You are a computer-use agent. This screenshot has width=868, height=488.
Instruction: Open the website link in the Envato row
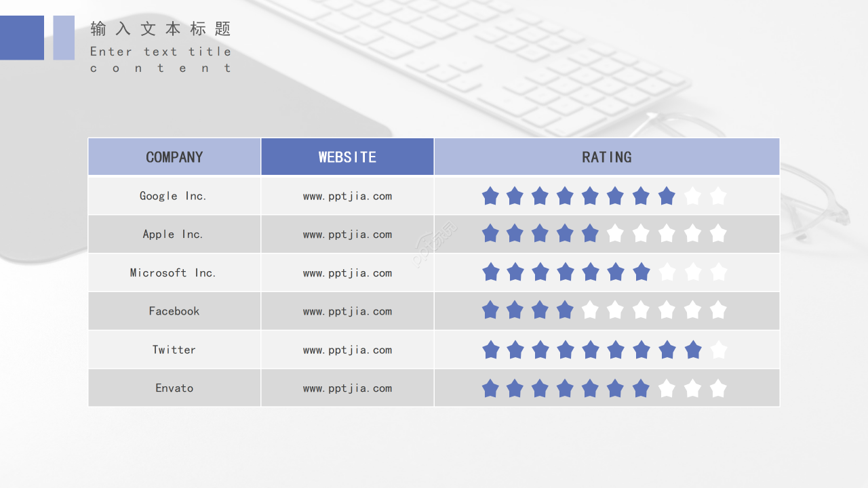tap(347, 388)
